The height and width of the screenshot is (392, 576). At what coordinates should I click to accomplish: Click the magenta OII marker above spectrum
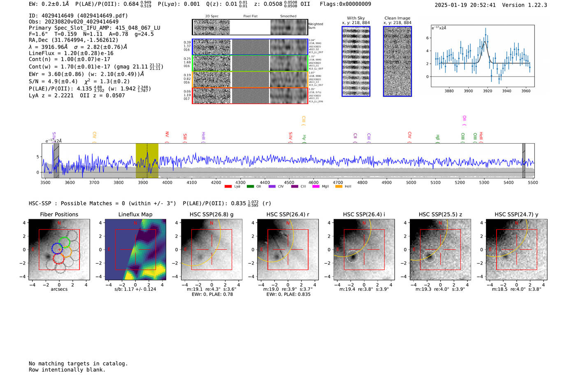tap(465, 121)
